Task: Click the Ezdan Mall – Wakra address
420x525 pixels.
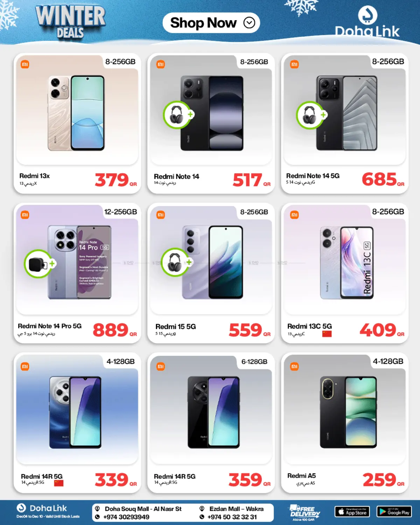Action: tap(237, 509)
